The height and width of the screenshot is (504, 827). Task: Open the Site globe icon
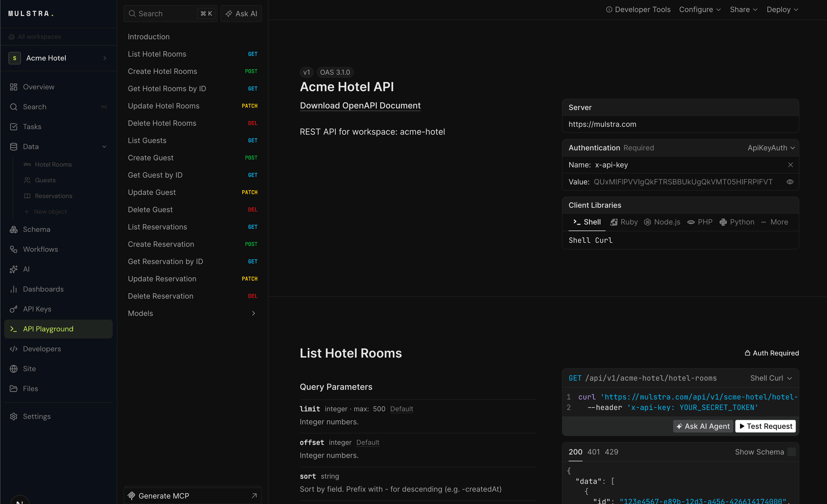tap(13, 369)
